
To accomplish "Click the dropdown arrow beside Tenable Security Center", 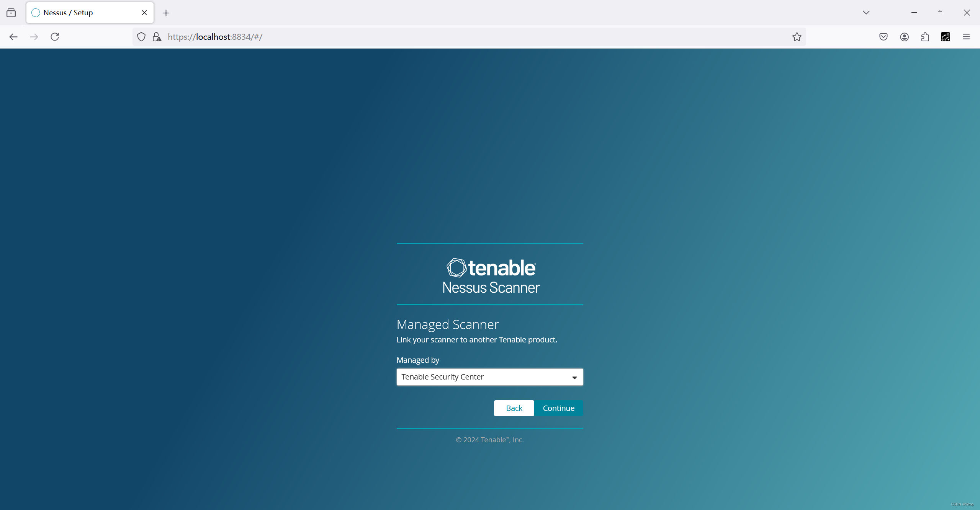I will point(574,377).
